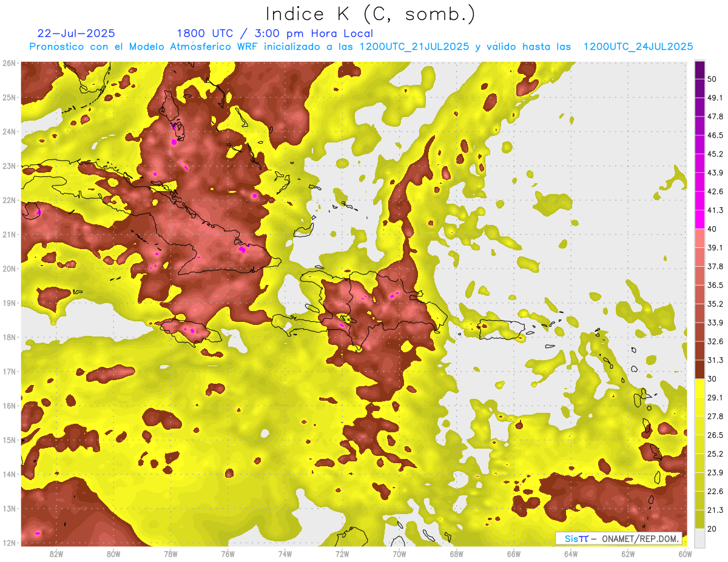Image resolution: width=728 pixels, height=562 pixels.
Task: Click the longitude label "72W"
Action: pos(342,554)
